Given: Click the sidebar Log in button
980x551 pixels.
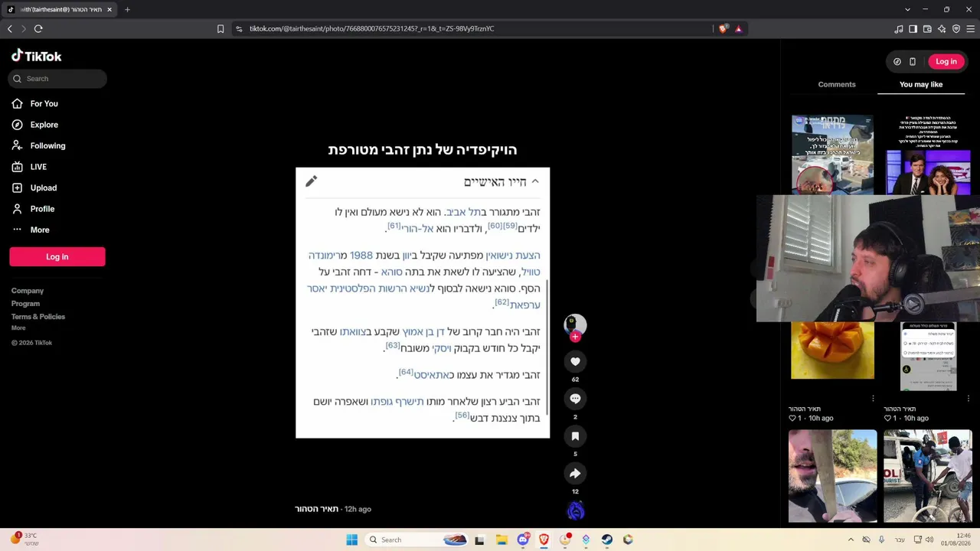Looking at the screenshot, I should pos(57,257).
